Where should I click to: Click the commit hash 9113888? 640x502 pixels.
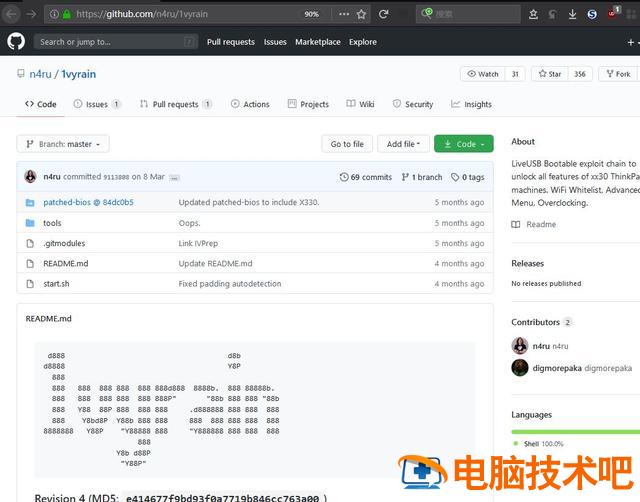116,177
